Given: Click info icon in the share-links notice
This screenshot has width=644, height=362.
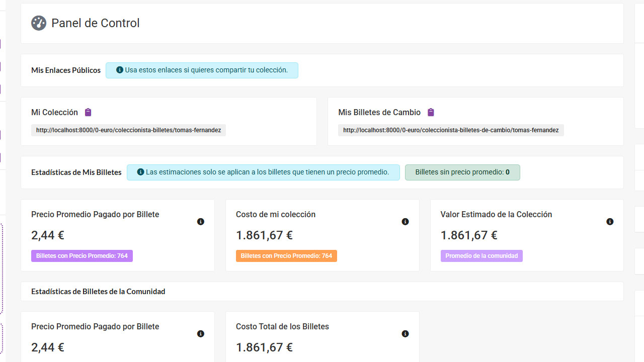Looking at the screenshot, I should (x=120, y=70).
